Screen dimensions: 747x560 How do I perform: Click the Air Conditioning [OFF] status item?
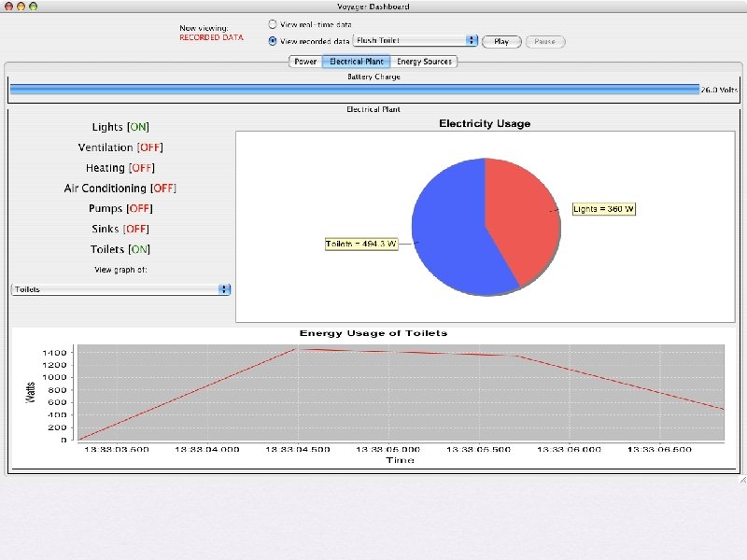pyautogui.click(x=120, y=189)
